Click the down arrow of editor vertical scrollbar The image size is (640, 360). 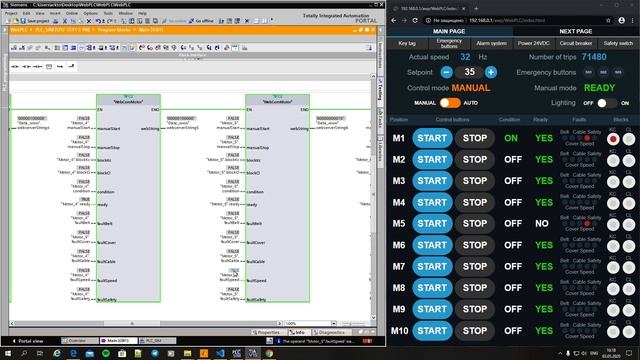pos(373,317)
